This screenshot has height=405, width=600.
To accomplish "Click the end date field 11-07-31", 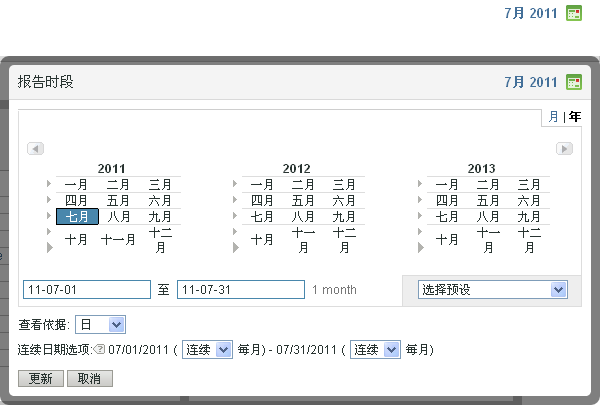I will click(241, 290).
